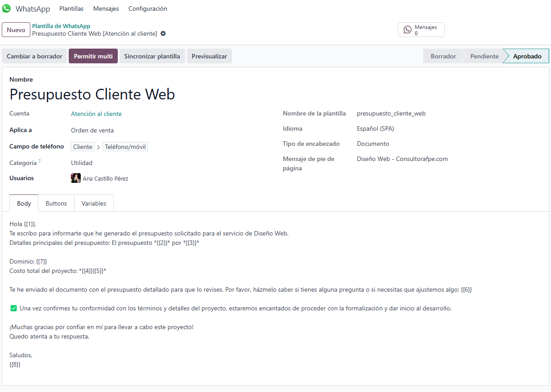Click the Te escribo para informarte line
This screenshot has width=551, height=392.
coord(149,233)
